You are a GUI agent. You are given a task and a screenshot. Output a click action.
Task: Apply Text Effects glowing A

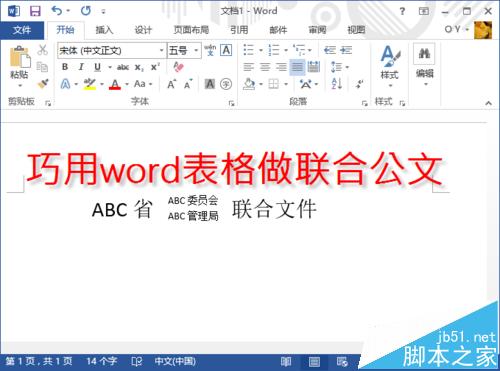65,84
